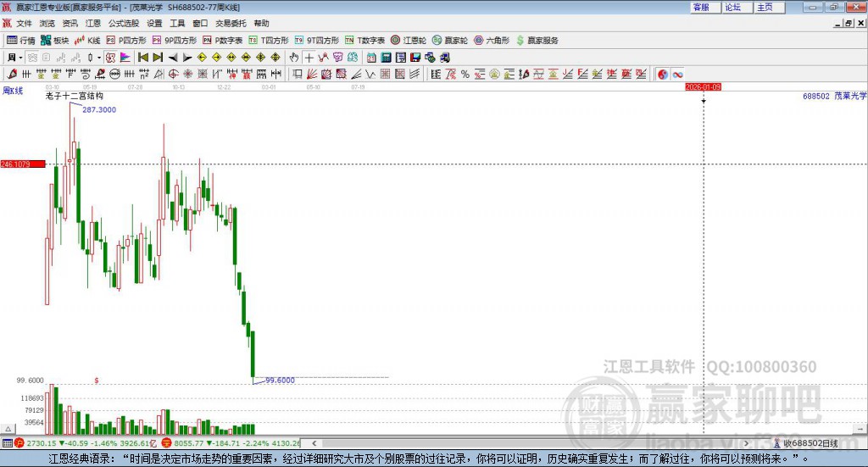Step chart right with black arrow
The height and width of the screenshot is (467, 868).
(x=187, y=58)
